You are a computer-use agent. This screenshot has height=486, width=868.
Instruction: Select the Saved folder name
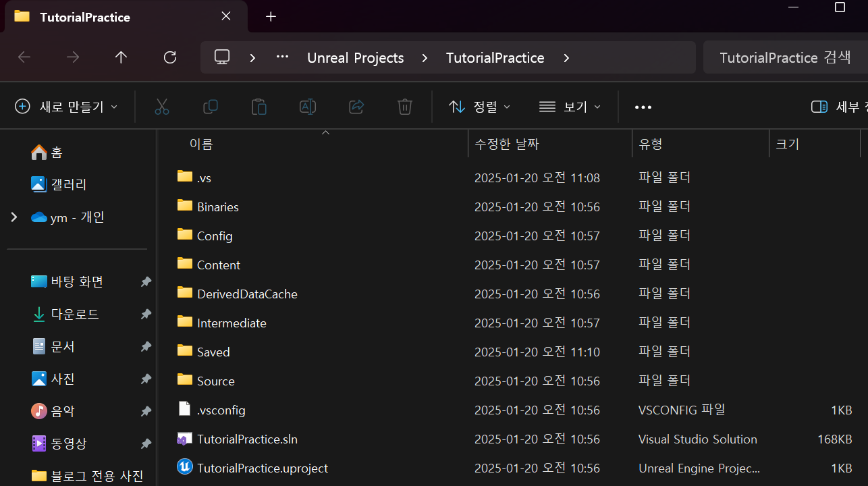(213, 352)
